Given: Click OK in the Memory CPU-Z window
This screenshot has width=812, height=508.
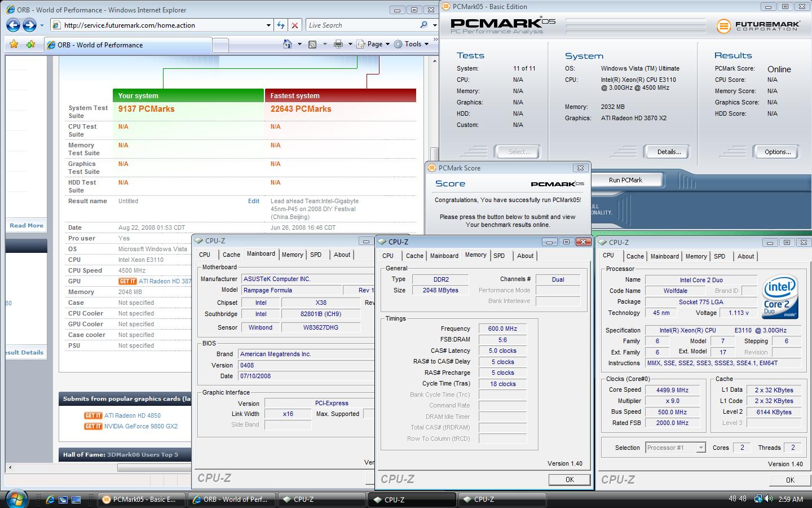Looking at the screenshot, I should (570, 479).
